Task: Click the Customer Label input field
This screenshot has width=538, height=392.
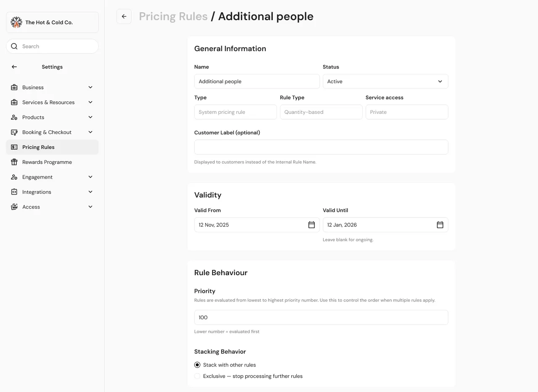Action: (321, 147)
